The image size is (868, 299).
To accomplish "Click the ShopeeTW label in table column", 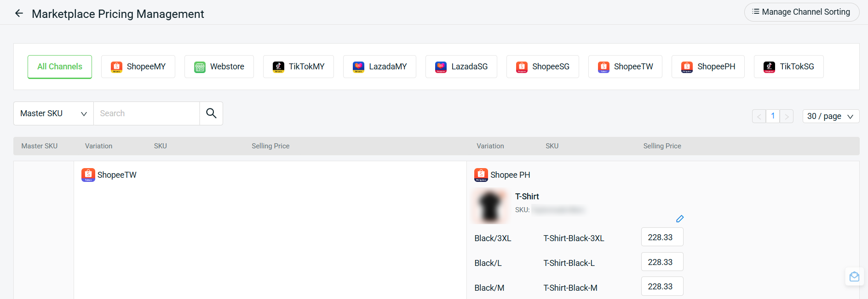I will tap(117, 175).
